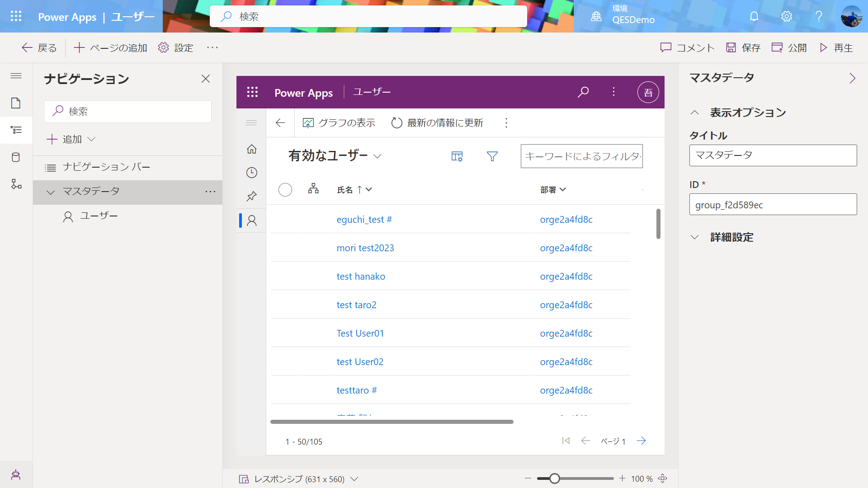The width and height of the screenshot is (868, 488).
Task: Open the Navigation panel icon
Action: coord(16,130)
